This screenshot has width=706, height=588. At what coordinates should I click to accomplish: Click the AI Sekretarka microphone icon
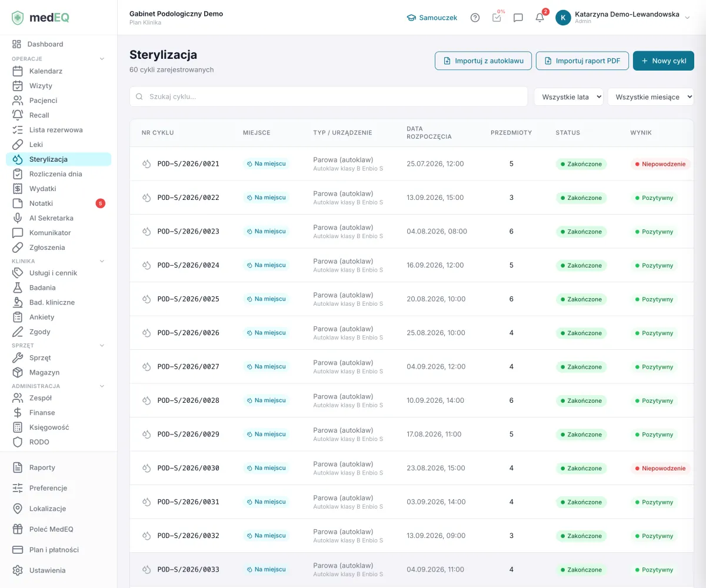coord(18,218)
